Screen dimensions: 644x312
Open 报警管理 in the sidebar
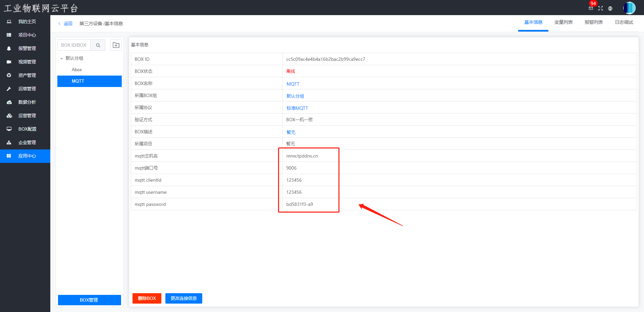click(27, 48)
